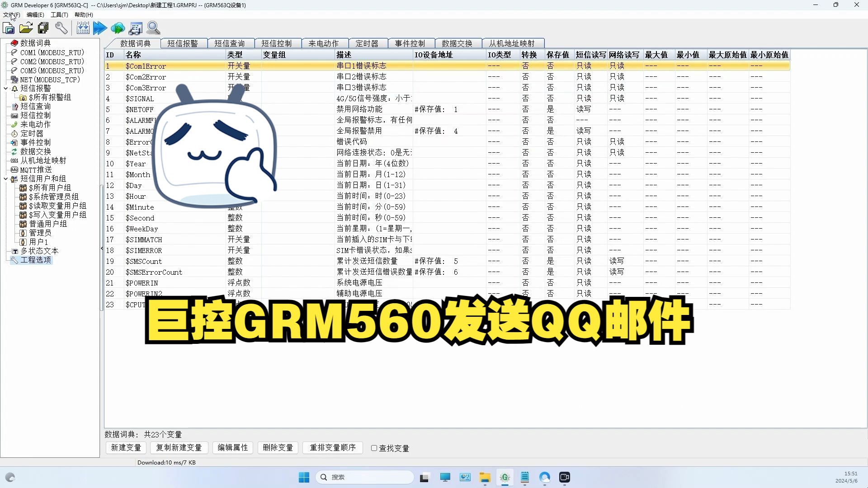Select COM3(MODBUS_RTU) in the tree
868x488 pixels.
click(x=52, y=70)
